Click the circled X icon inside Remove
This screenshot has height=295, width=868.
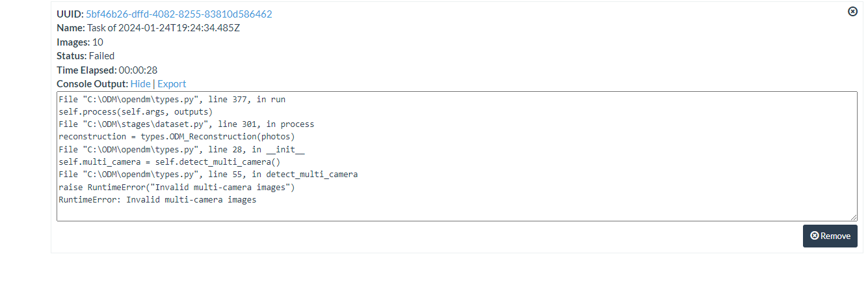[815, 236]
